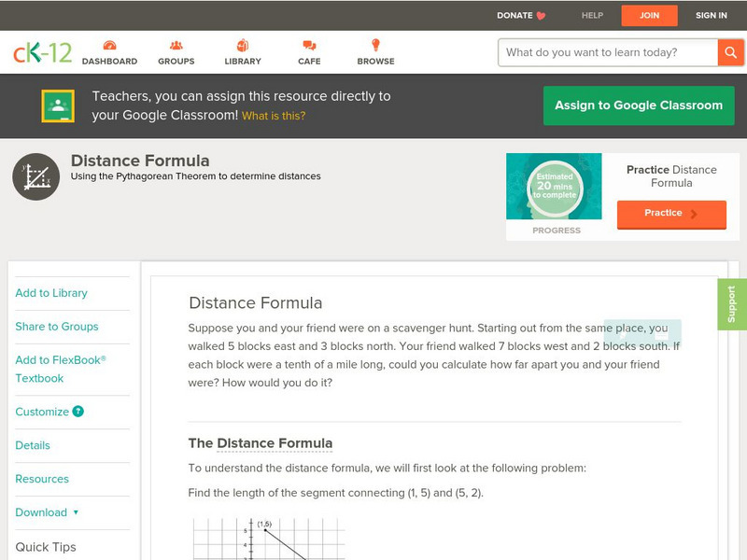Viewport: 747px width, 560px height.
Task: Click Add to Library link
Action: pos(51,293)
